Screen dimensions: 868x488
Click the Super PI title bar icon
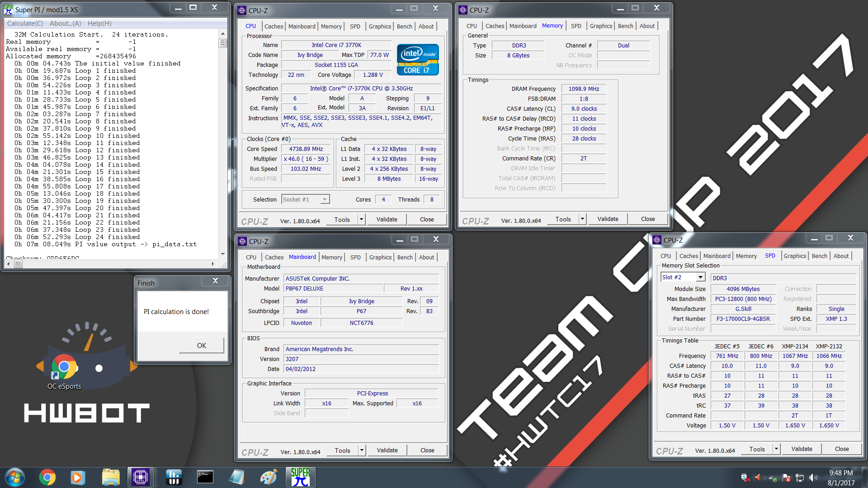[x=9, y=9]
